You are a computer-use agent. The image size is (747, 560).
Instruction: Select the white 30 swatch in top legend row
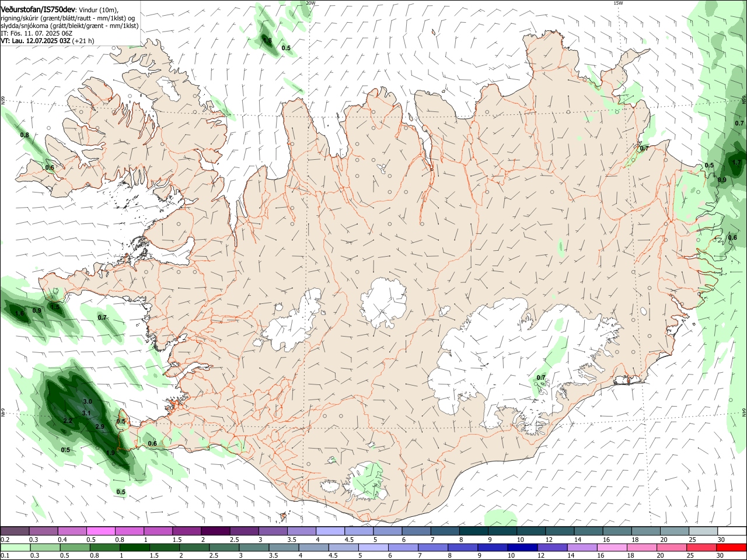[x=732, y=531]
